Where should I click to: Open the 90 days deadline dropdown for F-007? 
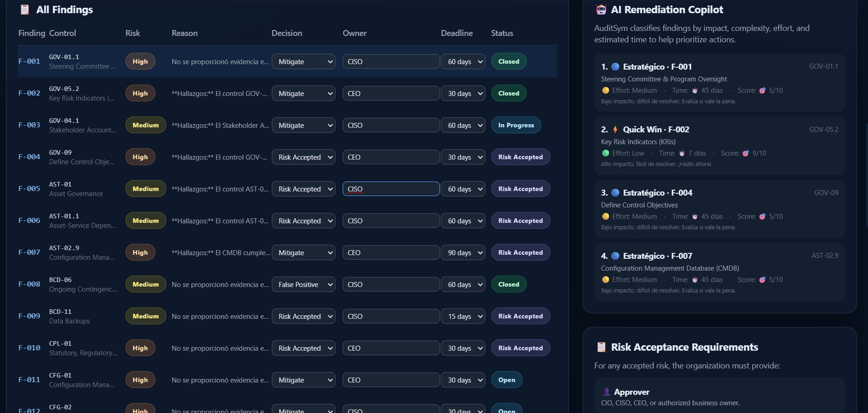(463, 252)
